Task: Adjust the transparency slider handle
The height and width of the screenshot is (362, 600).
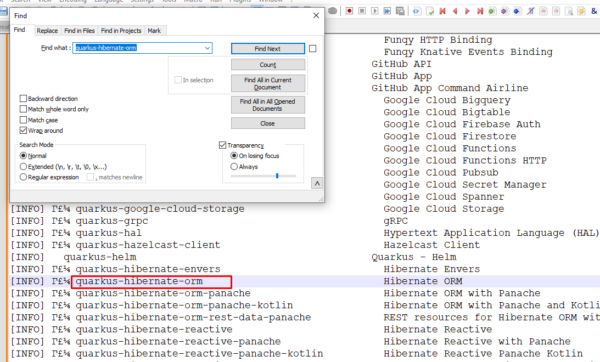Action: [x=277, y=176]
